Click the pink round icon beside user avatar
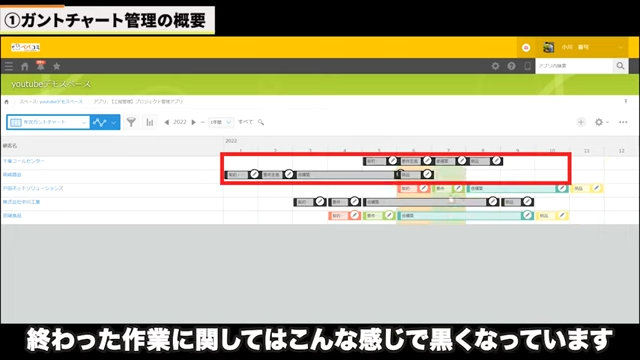640x360 pixels. [526, 48]
